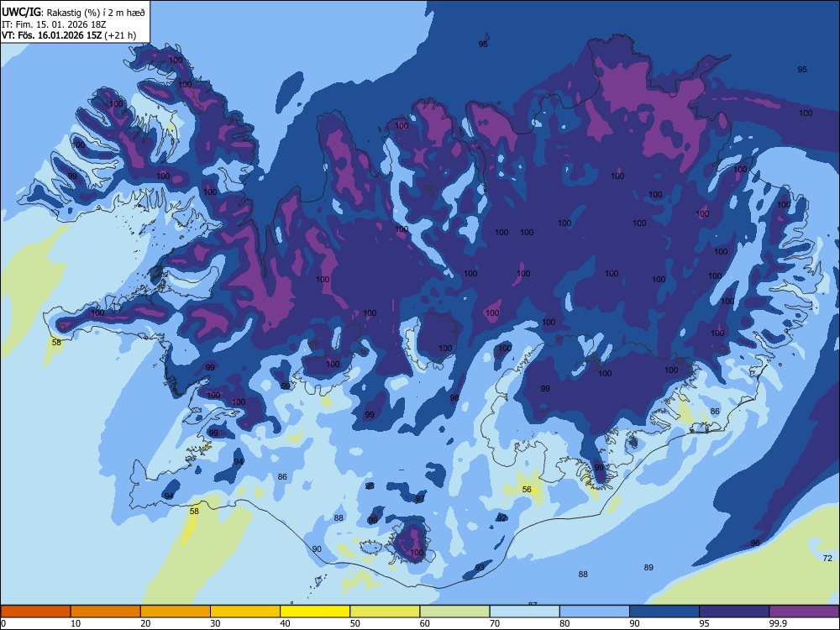Click the title "UWC/IG: Rakastig (%) í 2 m hæð"
This screenshot has width=840, height=630.
[x=73, y=12]
